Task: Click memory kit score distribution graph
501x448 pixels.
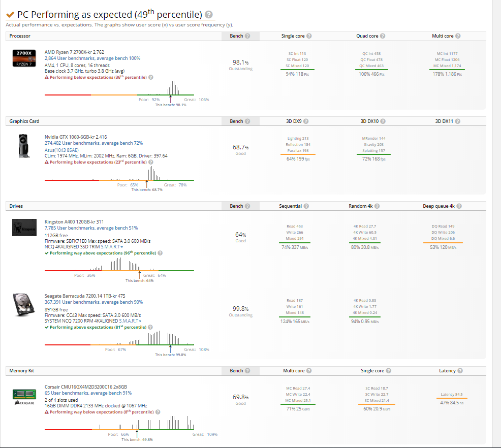Action: click(119, 423)
